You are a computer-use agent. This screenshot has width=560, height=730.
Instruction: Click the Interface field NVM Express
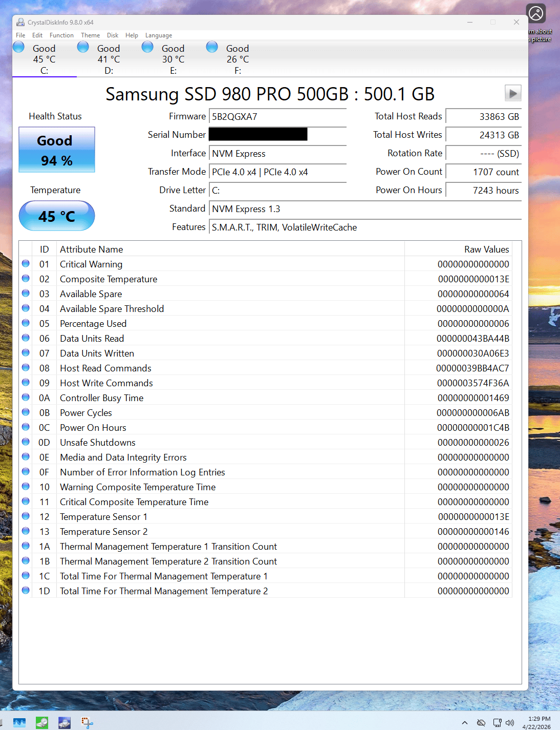click(278, 153)
